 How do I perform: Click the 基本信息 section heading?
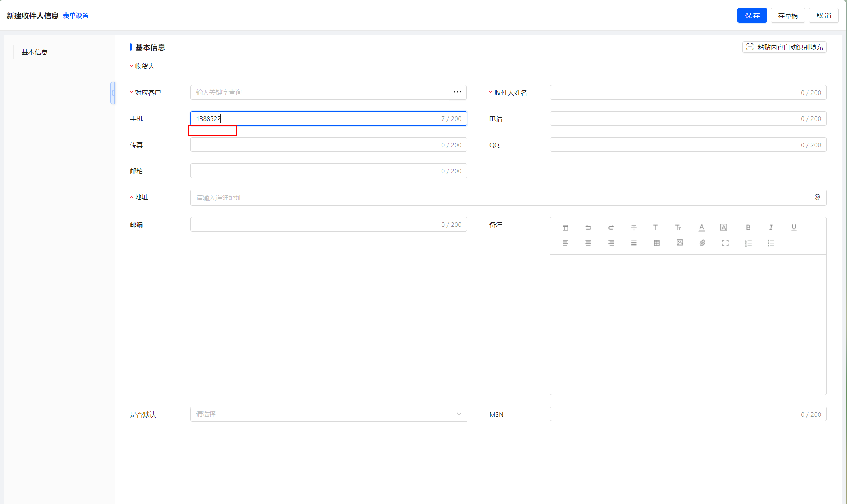pyautogui.click(x=150, y=47)
